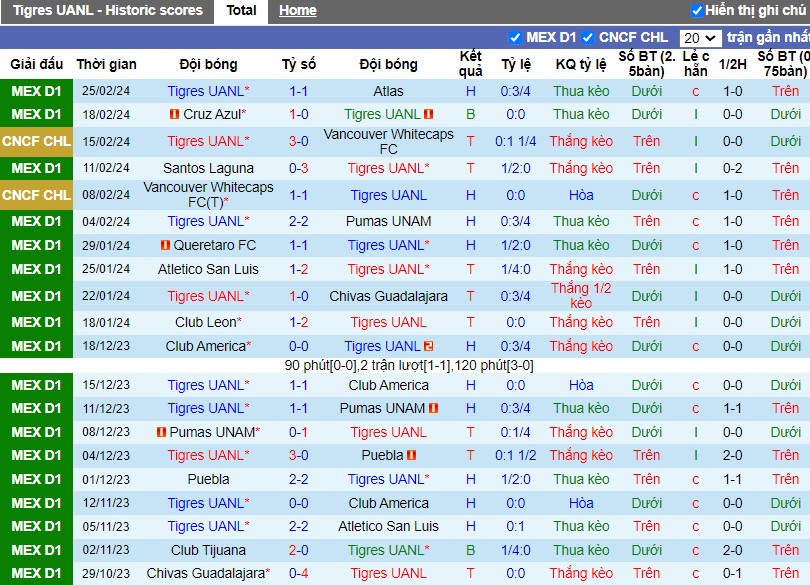Click Hòa result in the 08/02/24 row
The image size is (810, 585).
(x=581, y=195)
